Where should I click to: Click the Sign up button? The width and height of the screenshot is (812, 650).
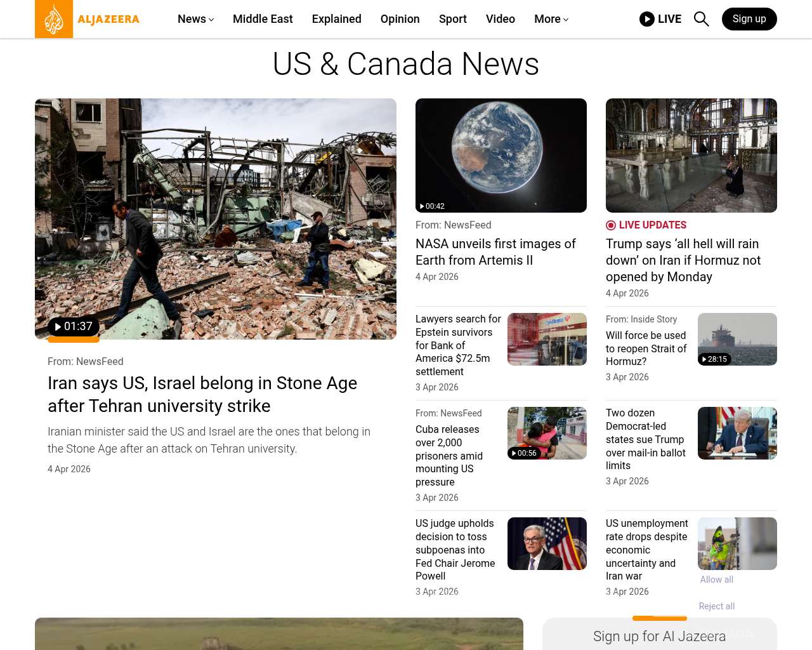(x=749, y=19)
